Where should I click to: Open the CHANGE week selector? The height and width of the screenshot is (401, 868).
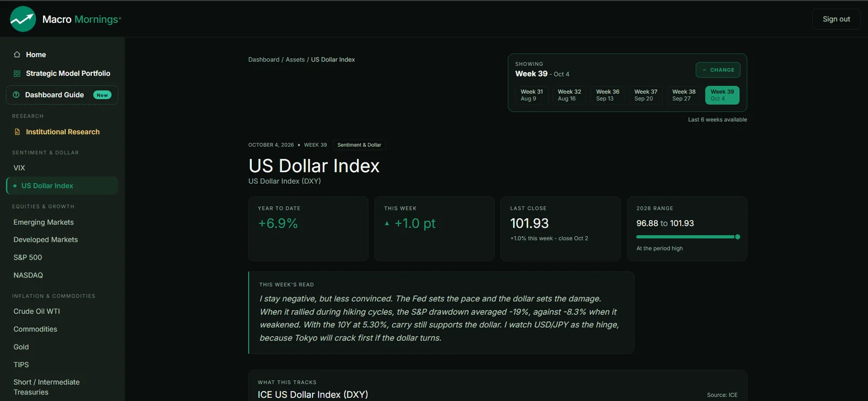[x=718, y=70]
